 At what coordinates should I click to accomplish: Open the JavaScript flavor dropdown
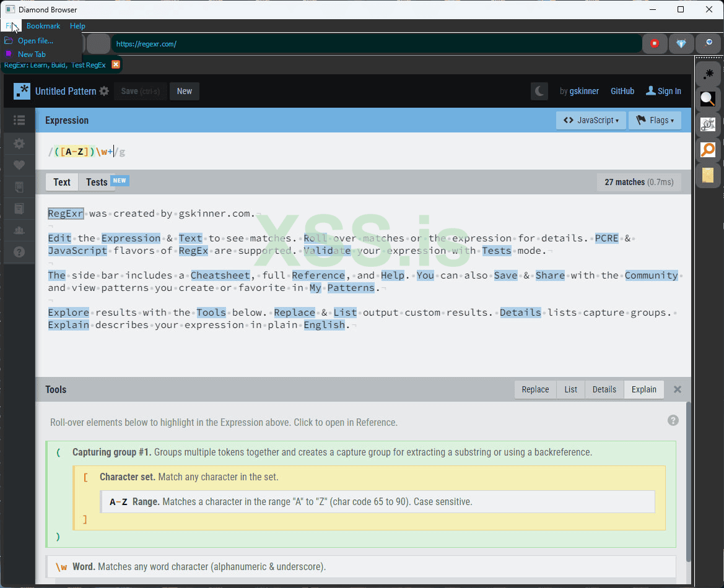coord(591,121)
